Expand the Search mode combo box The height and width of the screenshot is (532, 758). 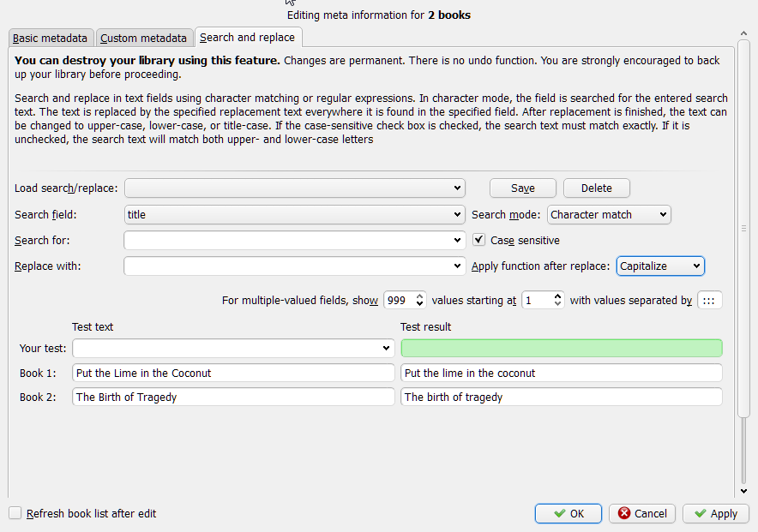click(x=608, y=215)
